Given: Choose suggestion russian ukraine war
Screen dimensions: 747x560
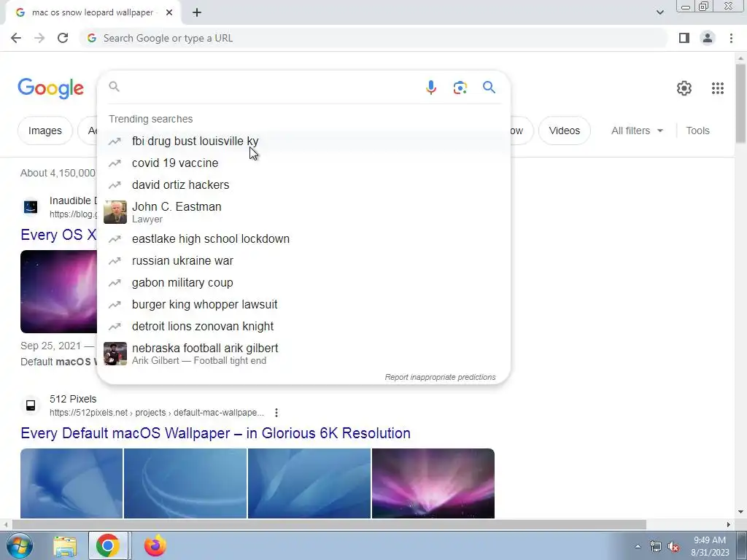Looking at the screenshot, I should (303, 260).
